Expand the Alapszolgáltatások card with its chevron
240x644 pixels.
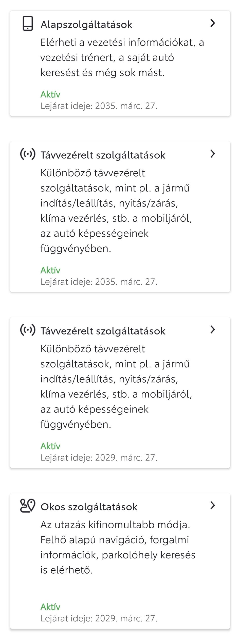(x=213, y=23)
